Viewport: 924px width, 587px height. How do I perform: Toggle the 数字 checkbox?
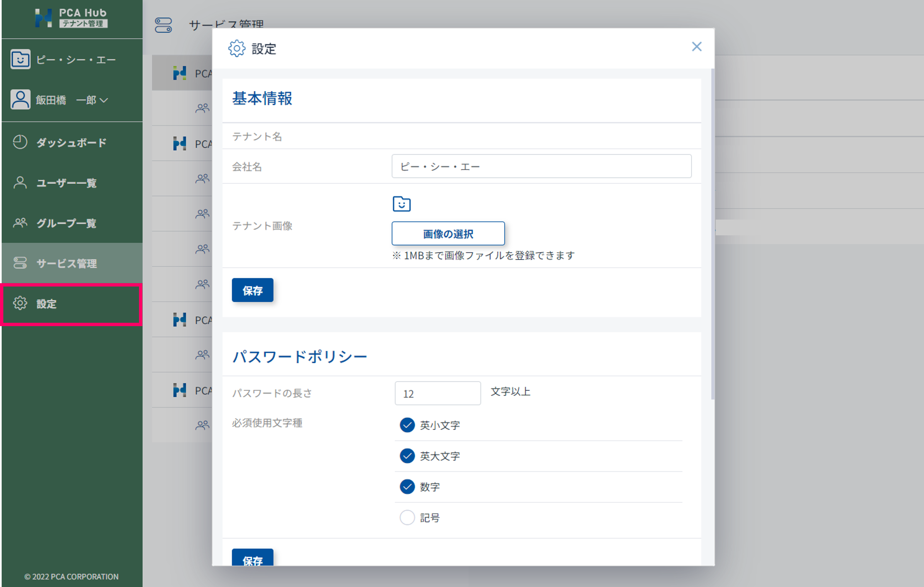click(x=407, y=487)
